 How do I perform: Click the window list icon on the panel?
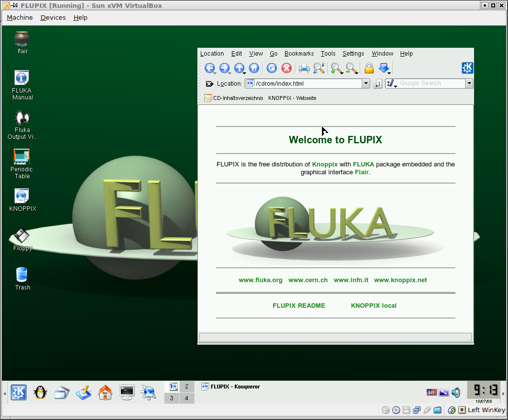pos(62,392)
